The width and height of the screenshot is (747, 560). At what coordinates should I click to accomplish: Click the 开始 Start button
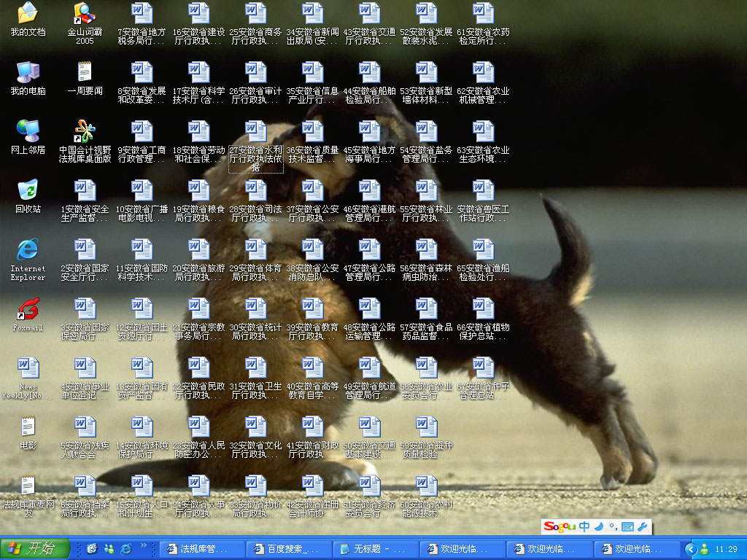coord(34,548)
